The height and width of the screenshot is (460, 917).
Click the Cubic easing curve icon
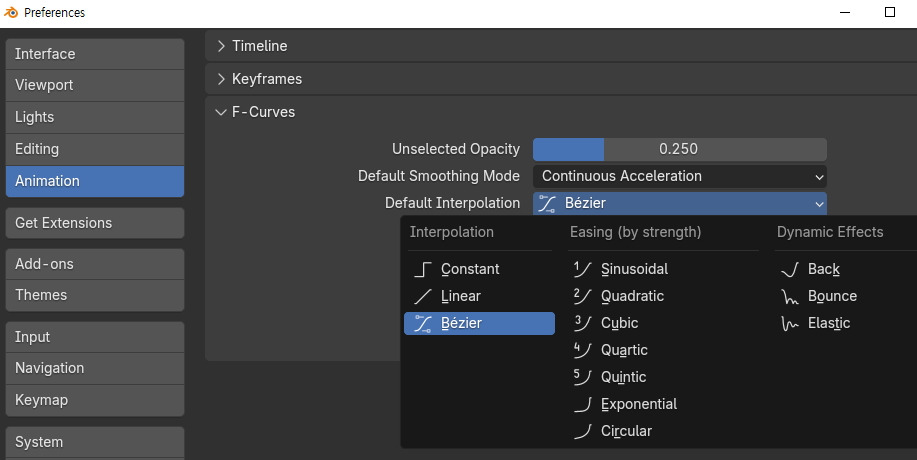583,323
